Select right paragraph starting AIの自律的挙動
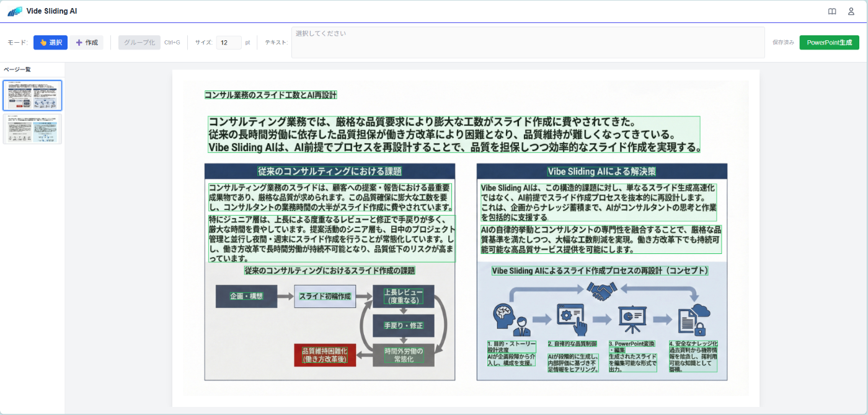 [601, 240]
